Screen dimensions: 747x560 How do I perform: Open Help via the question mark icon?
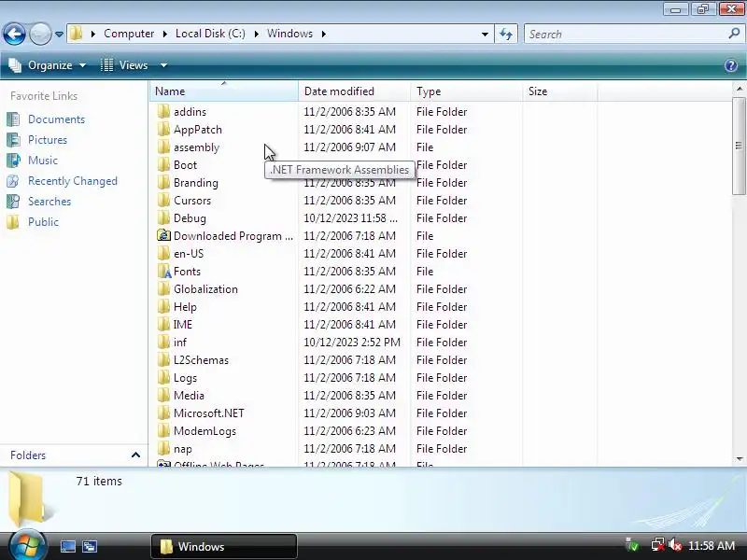click(x=731, y=65)
